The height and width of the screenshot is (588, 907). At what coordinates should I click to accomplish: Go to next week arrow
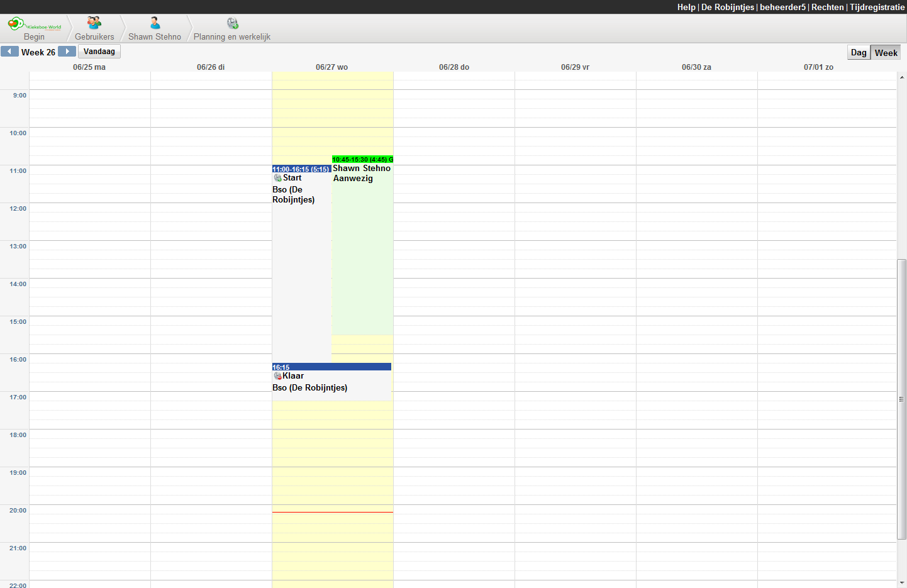(x=67, y=52)
